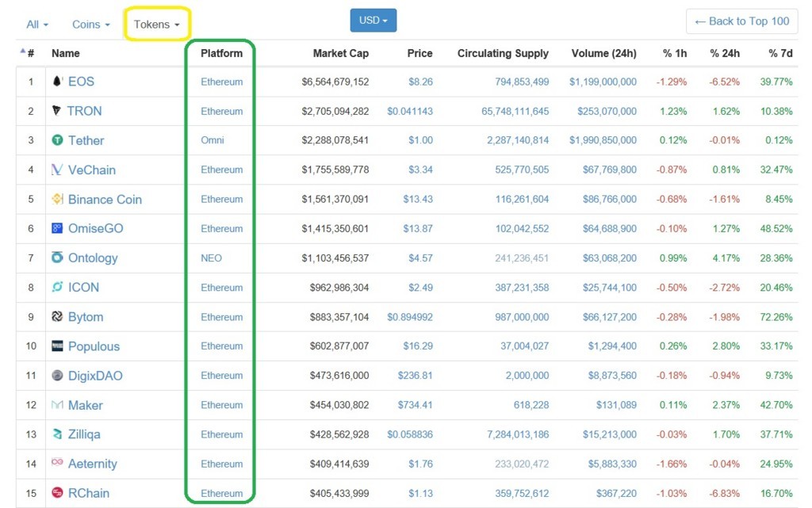Click Ethereum platform link in EOS row

pos(222,82)
